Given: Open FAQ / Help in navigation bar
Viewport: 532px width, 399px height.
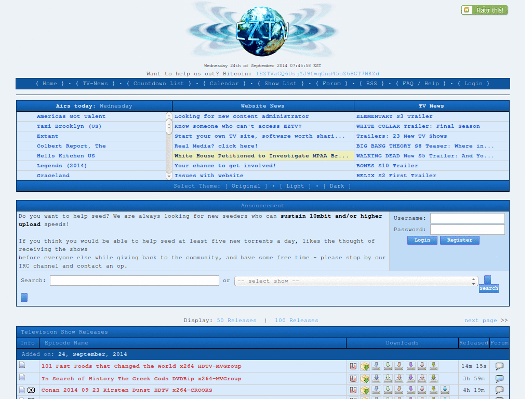Looking at the screenshot, I should 421,84.
